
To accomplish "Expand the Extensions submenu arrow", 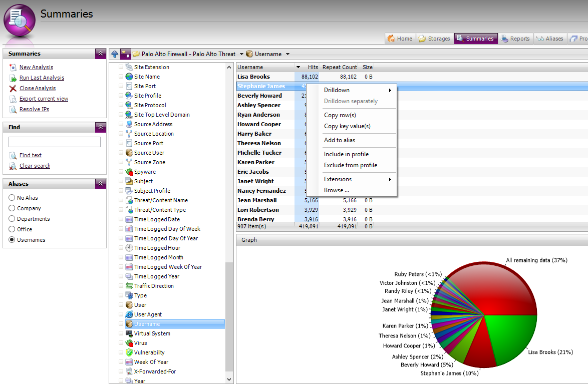I will [390, 180].
